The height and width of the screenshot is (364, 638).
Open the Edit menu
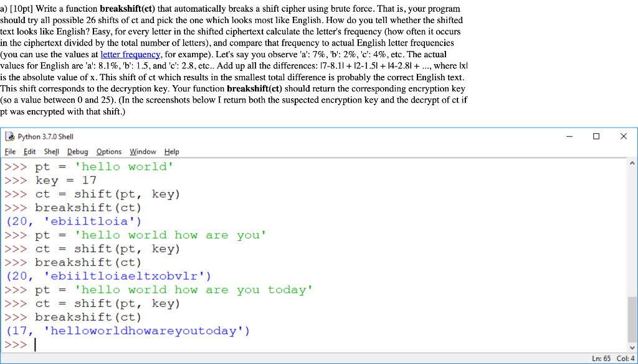point(29,151)
